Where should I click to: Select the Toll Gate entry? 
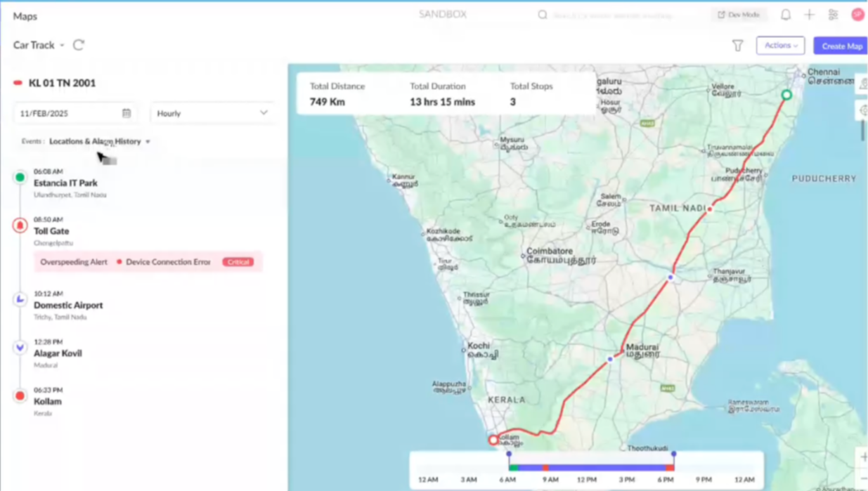point(51,231)
